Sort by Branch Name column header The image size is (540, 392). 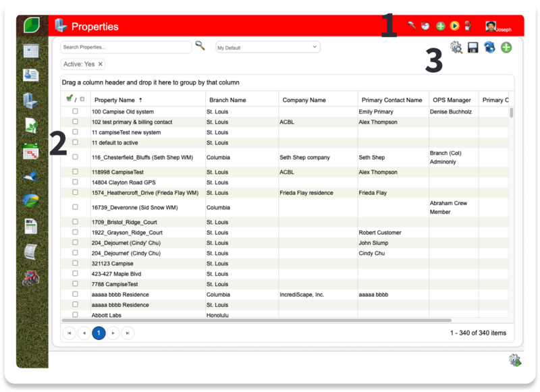point(227,100)
